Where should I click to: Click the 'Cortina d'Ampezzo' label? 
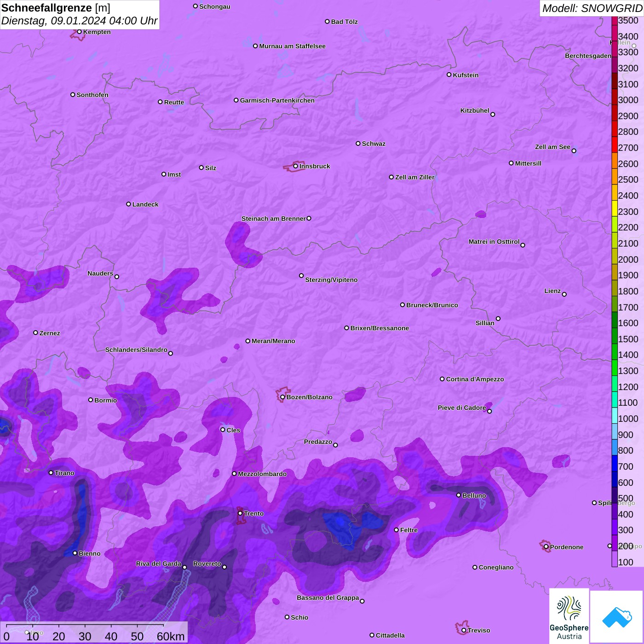coord(475,379)
